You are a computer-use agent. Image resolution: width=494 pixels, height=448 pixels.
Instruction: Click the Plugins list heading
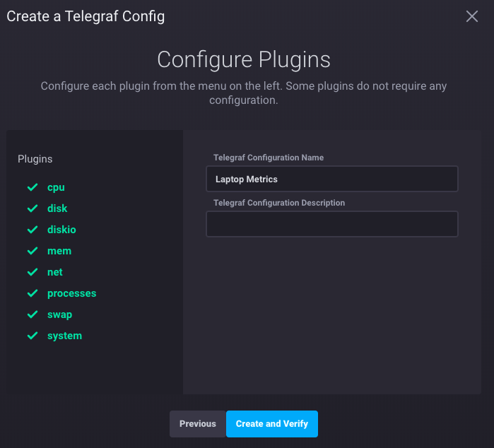(35, 159)
